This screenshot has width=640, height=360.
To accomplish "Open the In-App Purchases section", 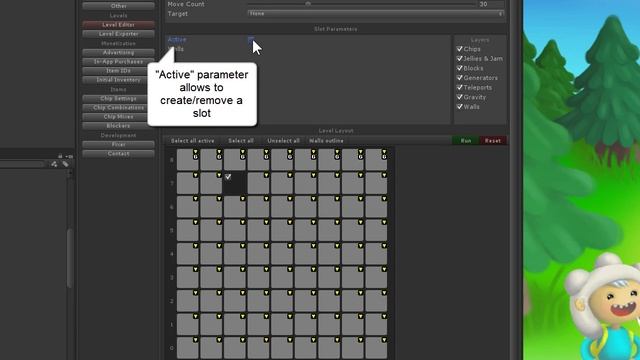I will [x=118, y=62].
